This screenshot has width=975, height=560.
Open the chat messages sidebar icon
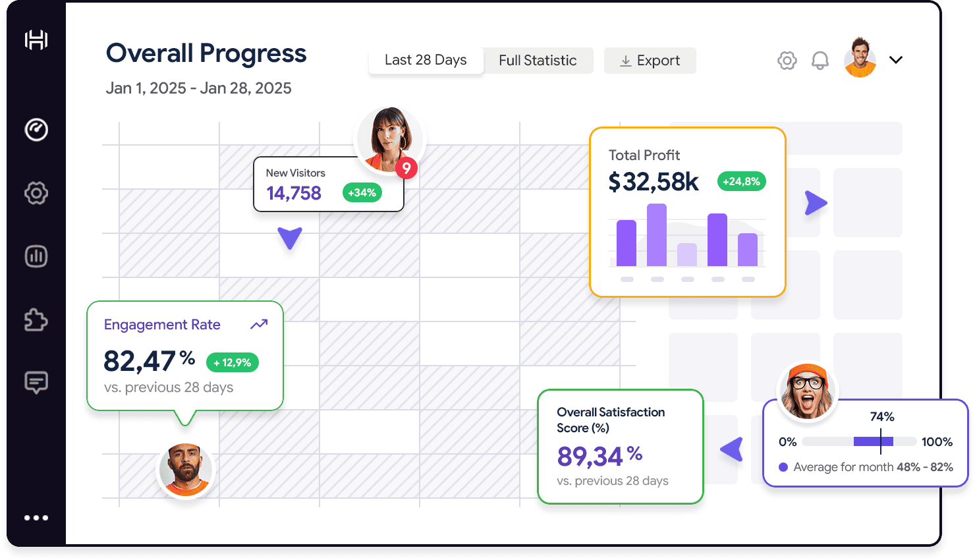tap(36, 382)
